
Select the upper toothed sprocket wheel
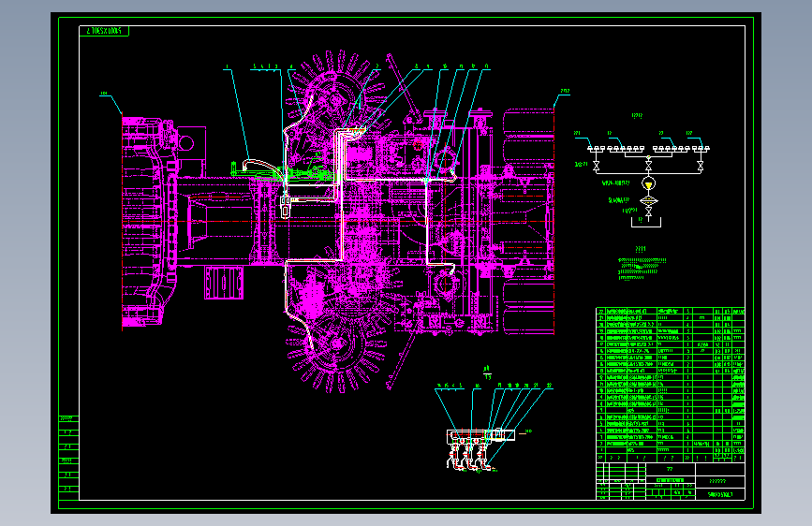(337, 100)
